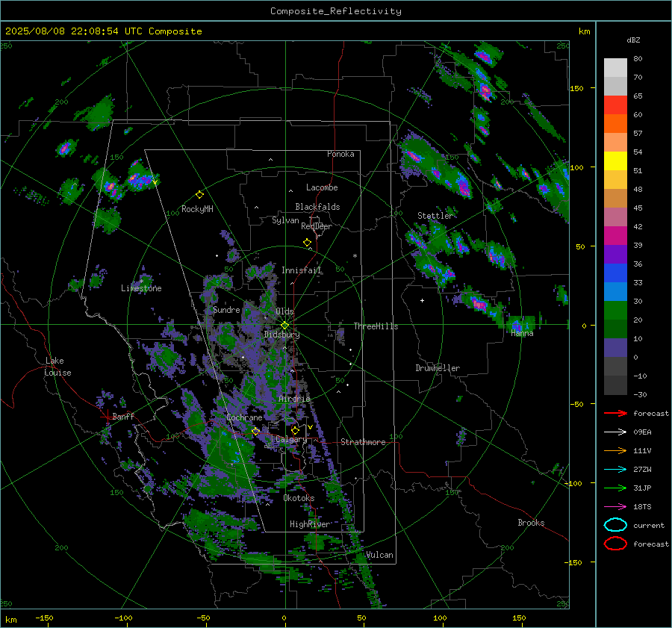Viewport: 672px width, 628px height.
Task: Click the Hanna city label
Action: pos(522,334)
